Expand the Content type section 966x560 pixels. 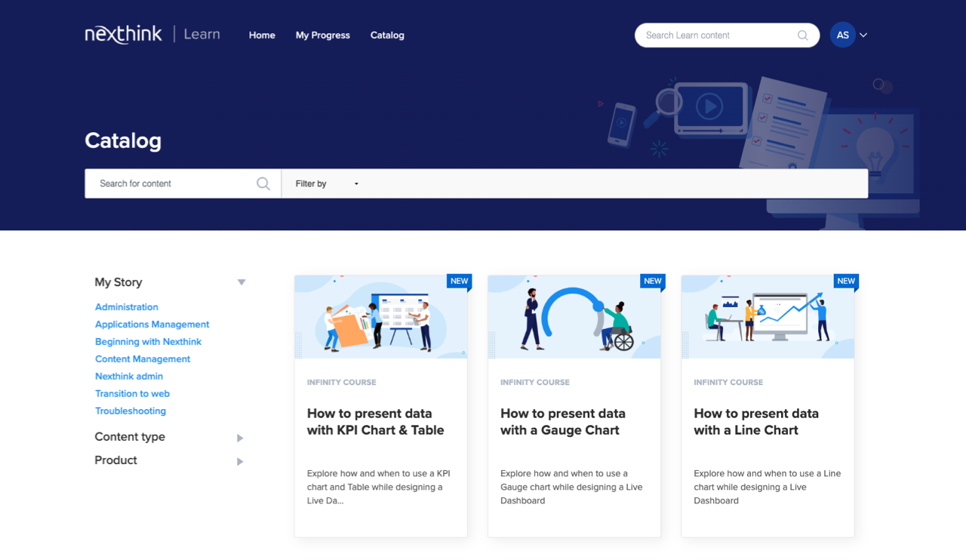pyautogui.click(x=239, y=437)
